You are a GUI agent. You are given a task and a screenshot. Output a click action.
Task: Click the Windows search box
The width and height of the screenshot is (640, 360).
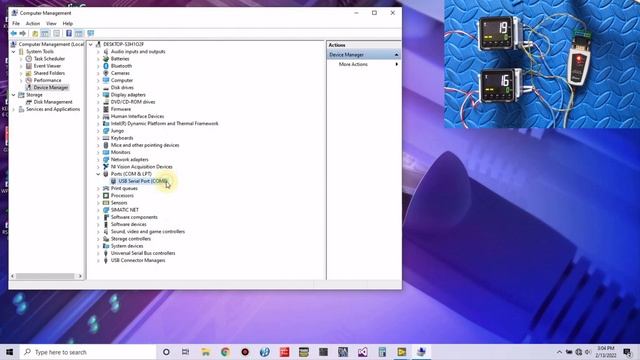[88, 352]
